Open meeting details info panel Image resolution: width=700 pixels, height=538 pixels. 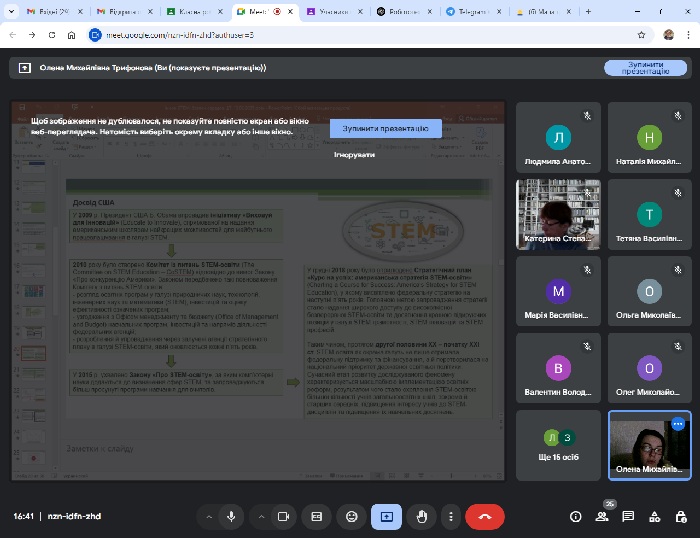(575, 516)
